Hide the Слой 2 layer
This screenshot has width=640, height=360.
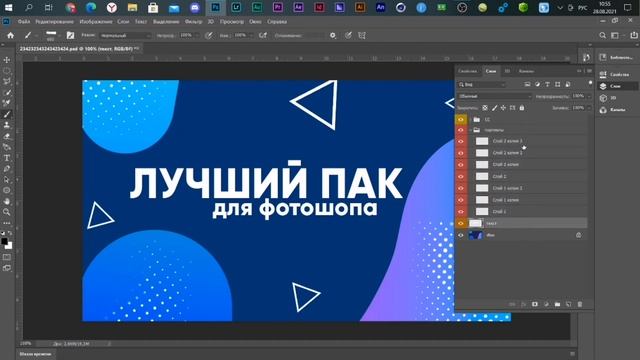click(x=461, y=176)
